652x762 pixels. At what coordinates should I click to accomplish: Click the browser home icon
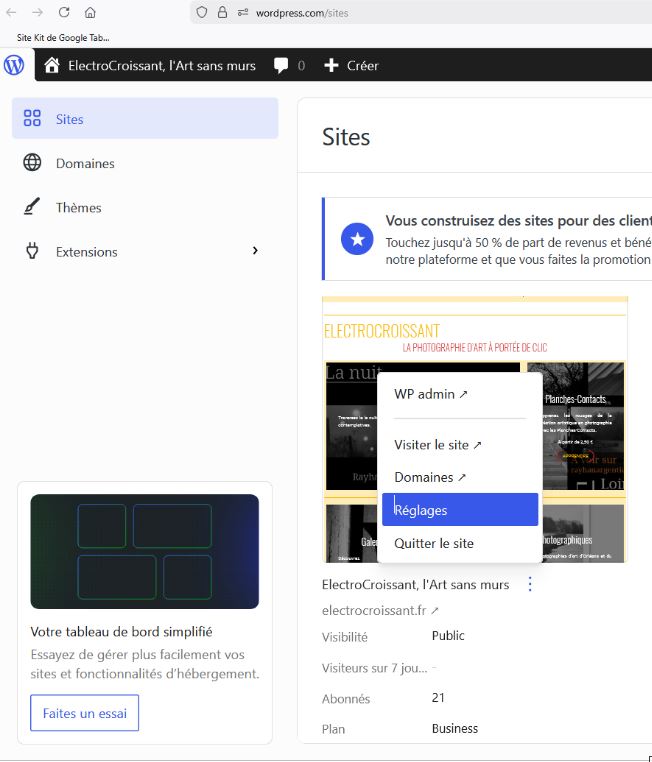(90, 13)
